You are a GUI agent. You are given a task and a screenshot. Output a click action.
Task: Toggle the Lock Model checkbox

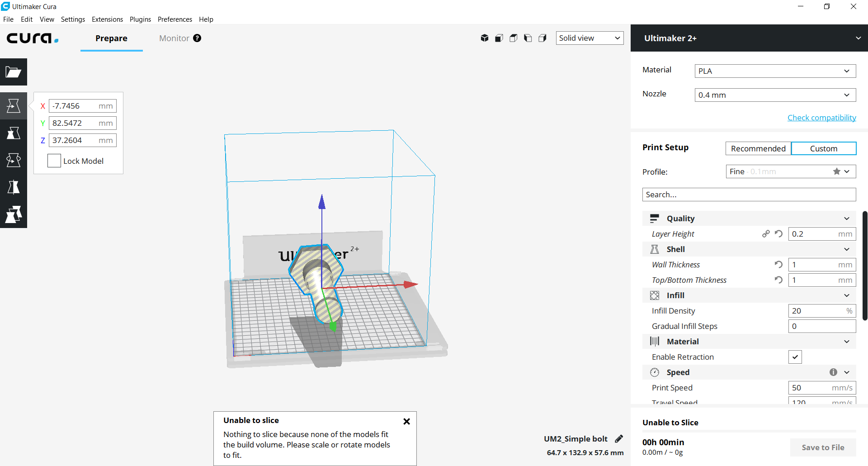coord(54,161)
